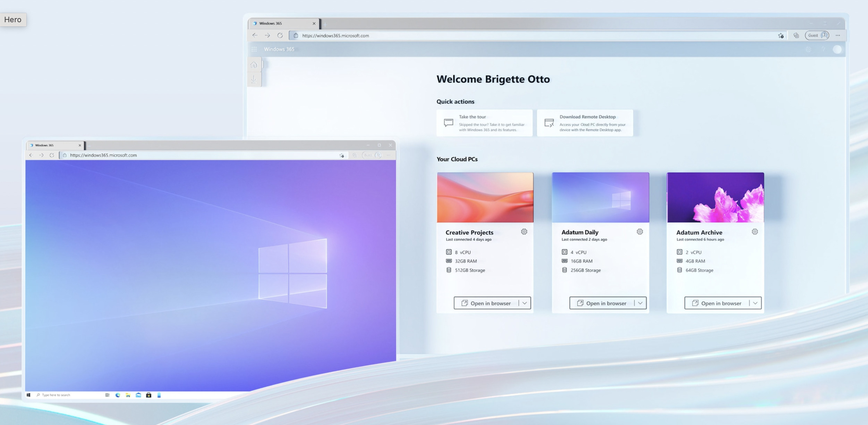Open Microsoft Edge from the taskbar

pos(118,395)
